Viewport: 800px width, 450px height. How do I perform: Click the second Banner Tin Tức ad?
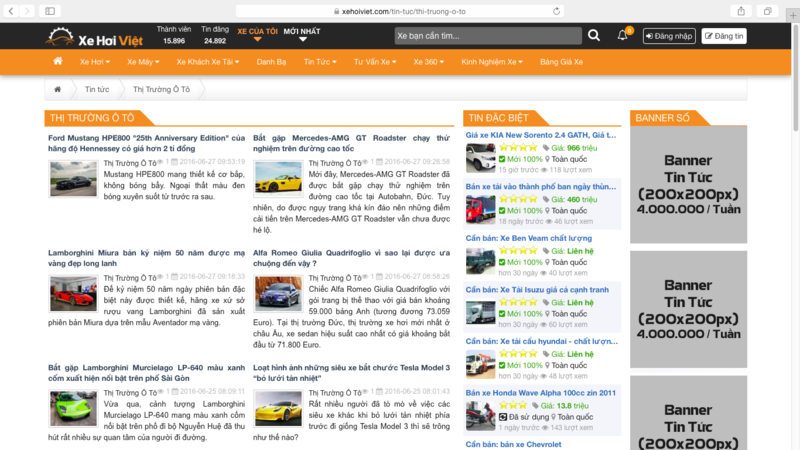[x=688, y=309]
